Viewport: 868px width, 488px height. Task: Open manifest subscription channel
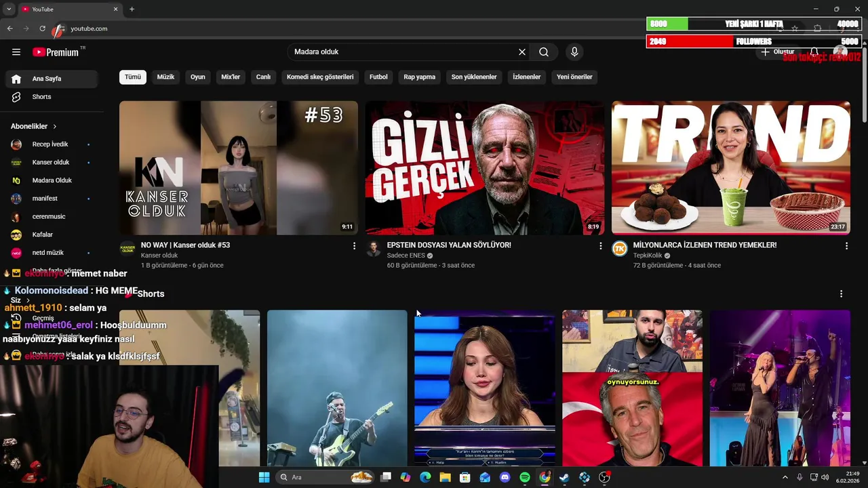tap(52, 199)
